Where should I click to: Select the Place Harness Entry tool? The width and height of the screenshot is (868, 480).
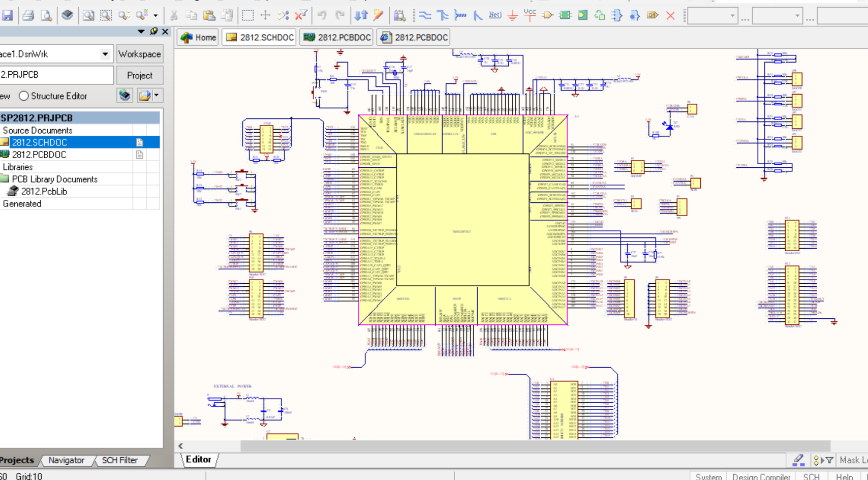pyautogui.click(x=635, y=15)
